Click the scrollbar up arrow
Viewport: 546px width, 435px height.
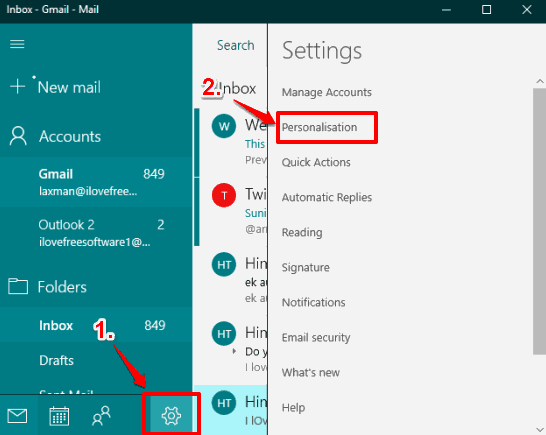coord(540,81)
